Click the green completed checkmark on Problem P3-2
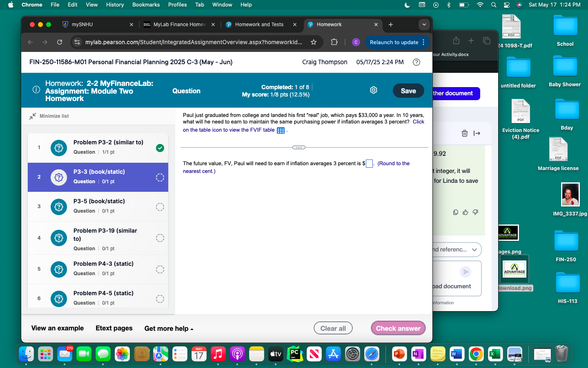The image size is (588, 368). click(160, 148)
